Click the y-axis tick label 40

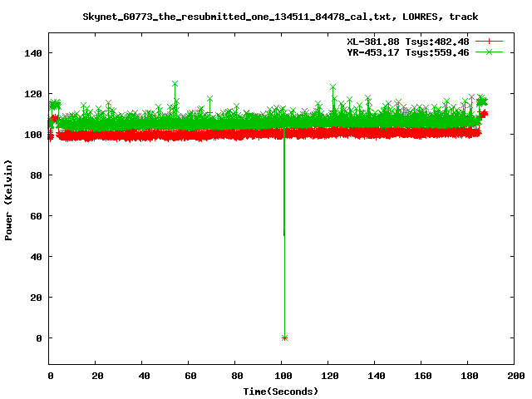point(36,257)
